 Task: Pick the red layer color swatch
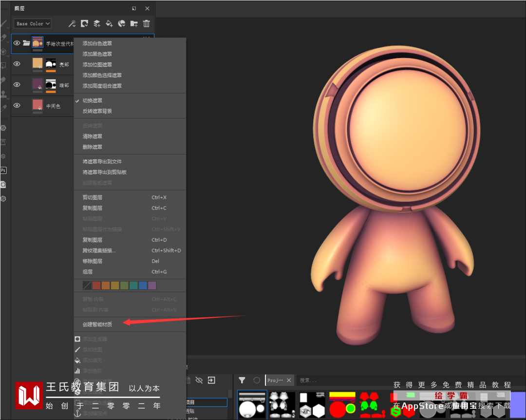pyautogui.click(x=96, y=286)
